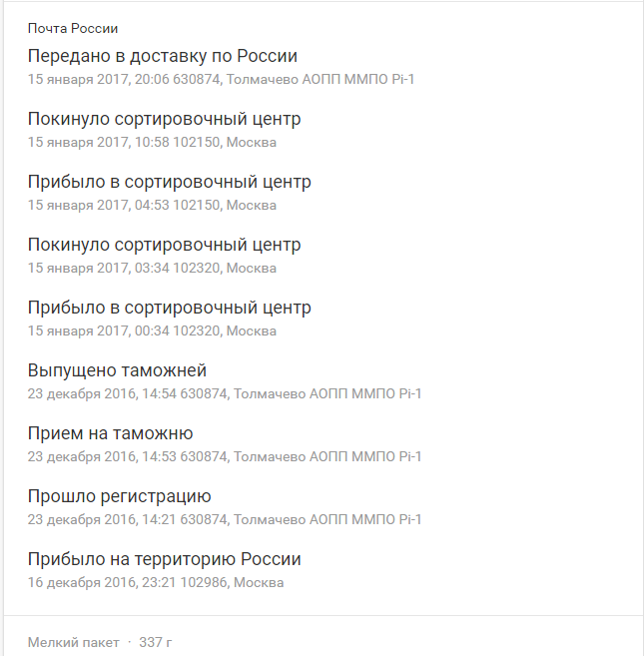This screenshot has height=656, width=644.
Task: Select 'Прибыло на территорию России' status
Action: pos(165,559)
